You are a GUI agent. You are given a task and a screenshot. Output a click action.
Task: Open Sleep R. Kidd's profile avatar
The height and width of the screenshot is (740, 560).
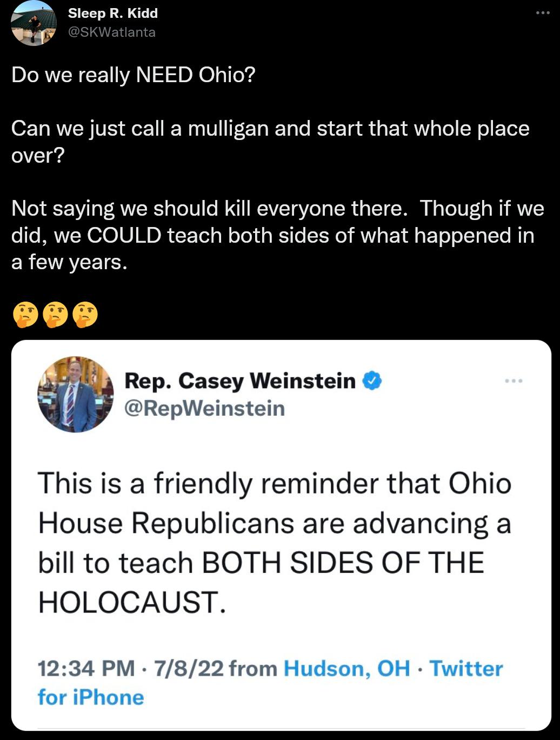tap(33, 22)
